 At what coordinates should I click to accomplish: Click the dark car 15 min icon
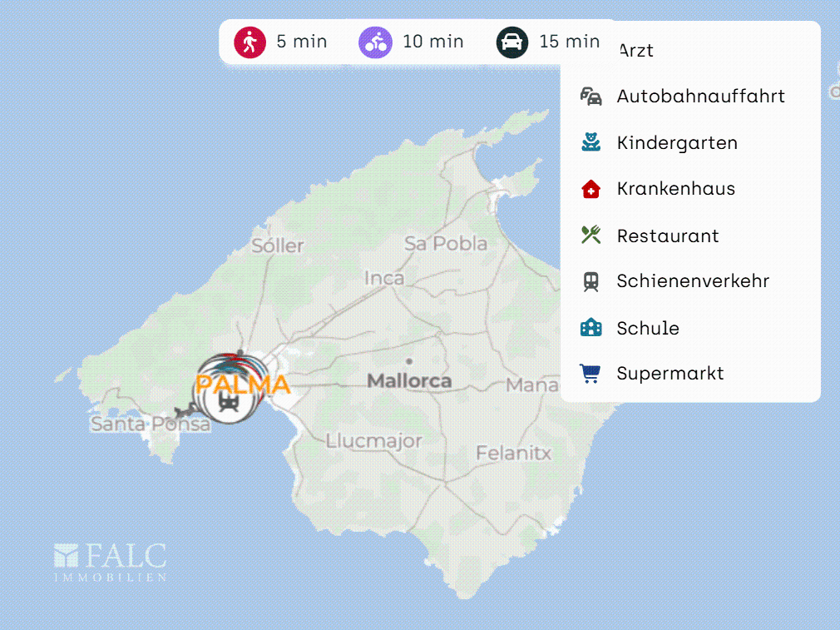coord(512,42)
